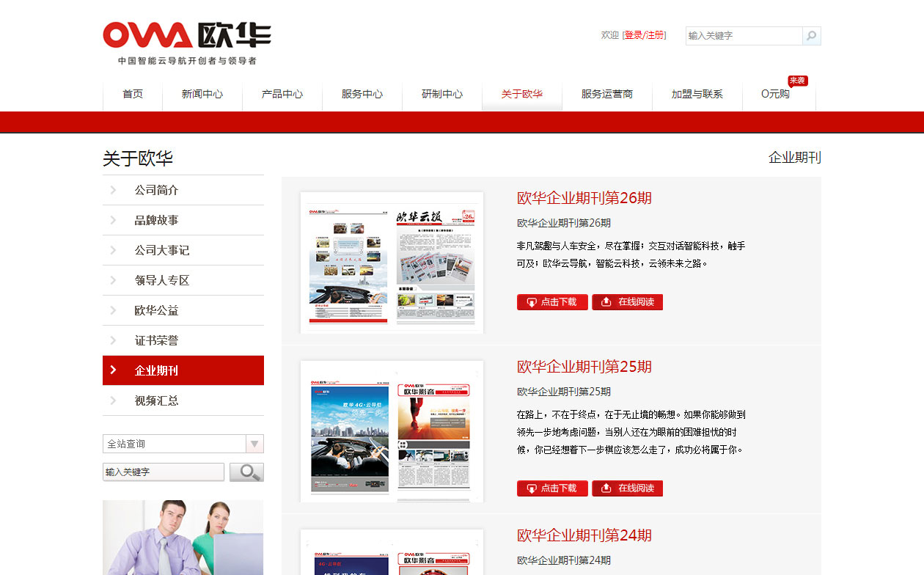Click subtitle 欧华企业期刊第24期 under the title
The height and width of the screenshot is (575, 924).
564,560
